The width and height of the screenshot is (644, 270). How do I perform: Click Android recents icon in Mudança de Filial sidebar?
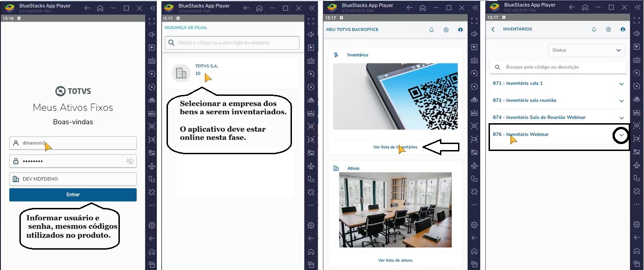point(311,265)
